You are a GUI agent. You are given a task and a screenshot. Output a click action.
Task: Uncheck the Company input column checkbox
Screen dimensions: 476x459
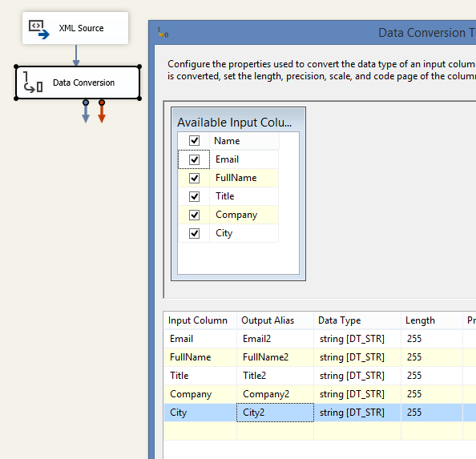click(194, 215)
